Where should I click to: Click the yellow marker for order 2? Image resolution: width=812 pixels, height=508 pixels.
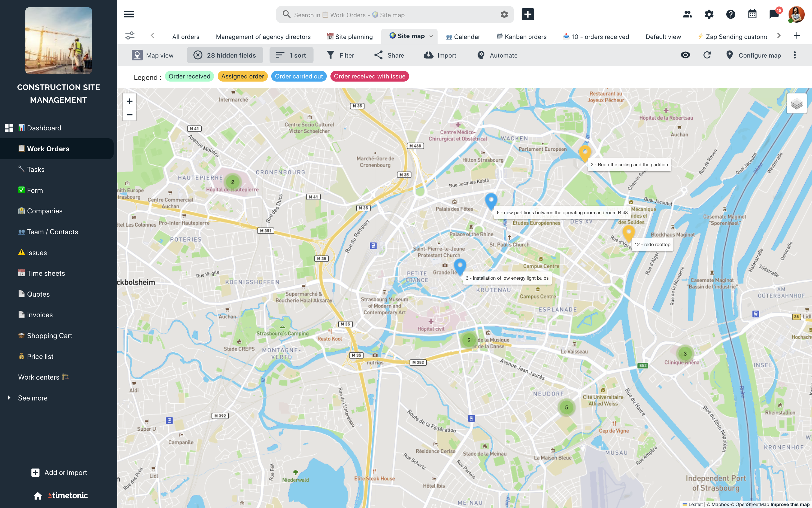[x=584, y=153]
